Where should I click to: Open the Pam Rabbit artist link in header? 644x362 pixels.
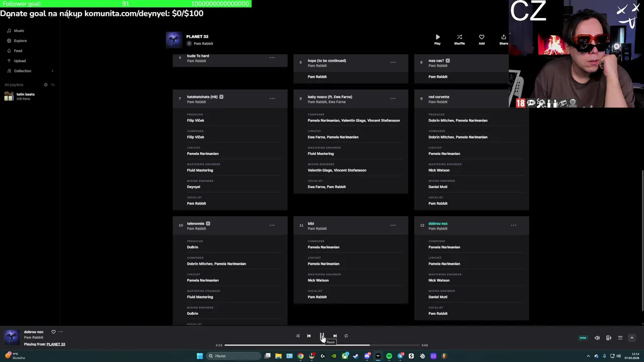[x=203, y=44]
